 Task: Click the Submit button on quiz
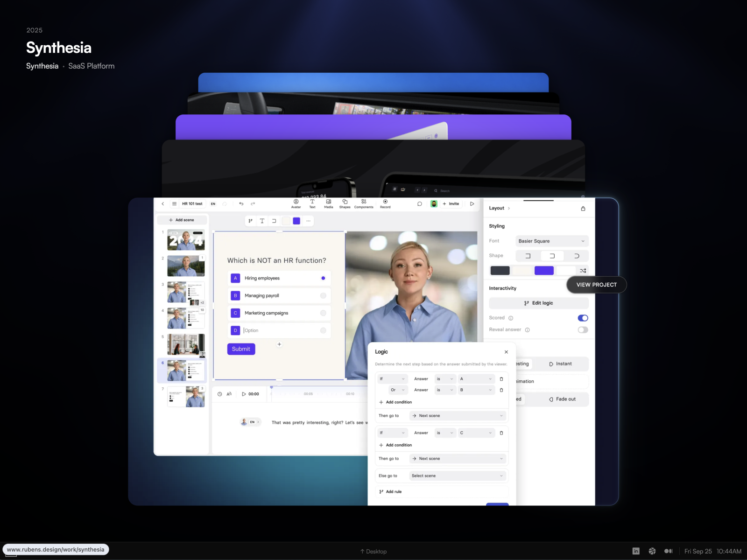(241, 349)
